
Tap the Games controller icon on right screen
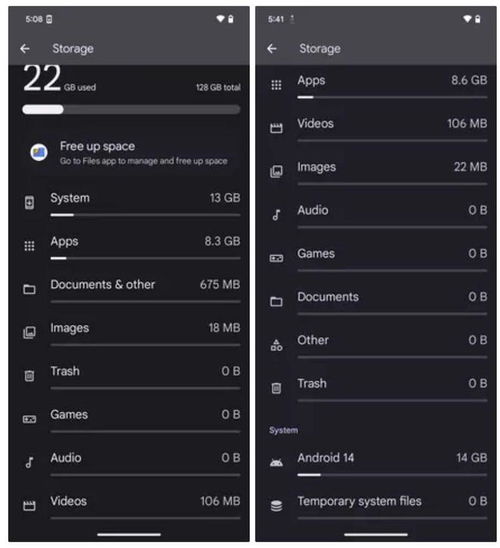pyautogui.click(x=276, y=258)
